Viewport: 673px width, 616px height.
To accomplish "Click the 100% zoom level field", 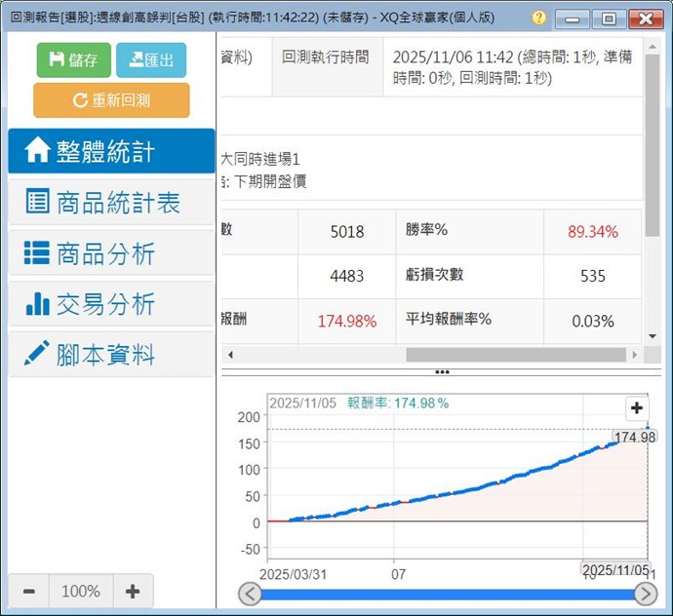I will pos(81,592).
